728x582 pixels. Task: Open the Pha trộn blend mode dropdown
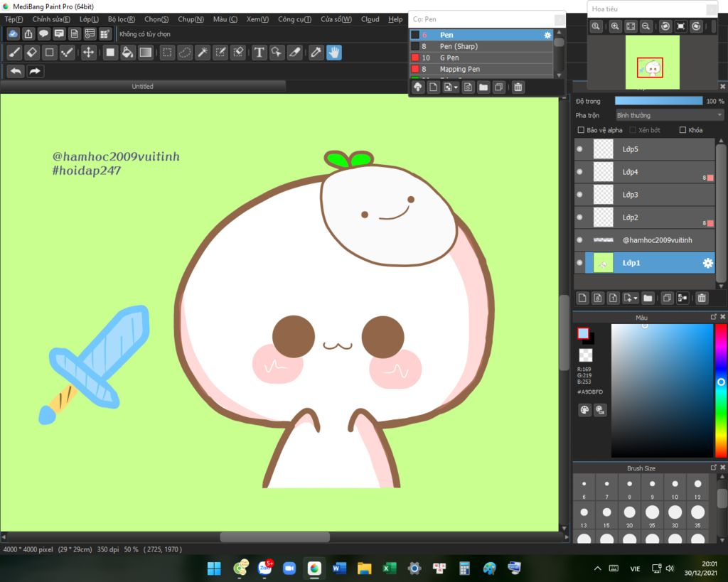[x=669, y=115]
